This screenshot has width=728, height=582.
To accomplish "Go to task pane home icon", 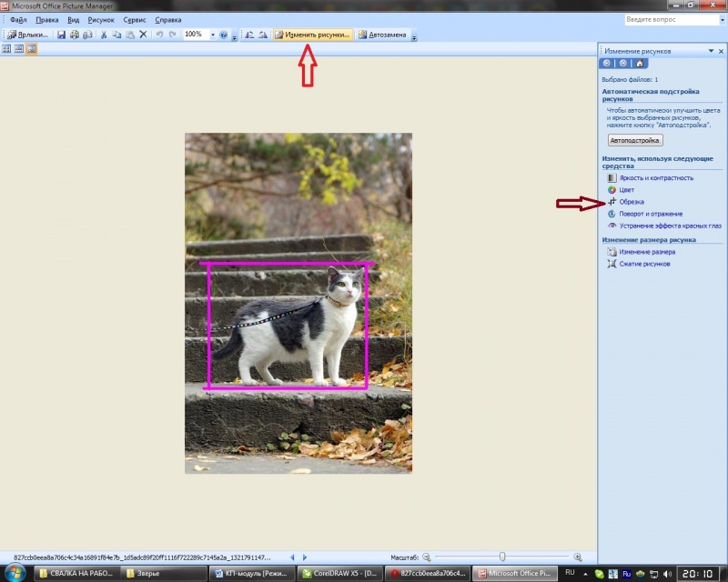I will pos(640,64).
